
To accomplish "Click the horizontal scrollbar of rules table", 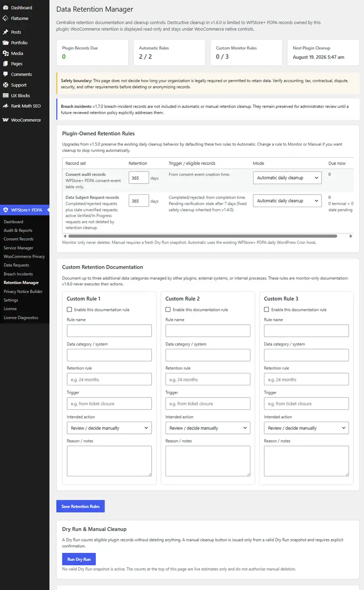I will point(203,236).
